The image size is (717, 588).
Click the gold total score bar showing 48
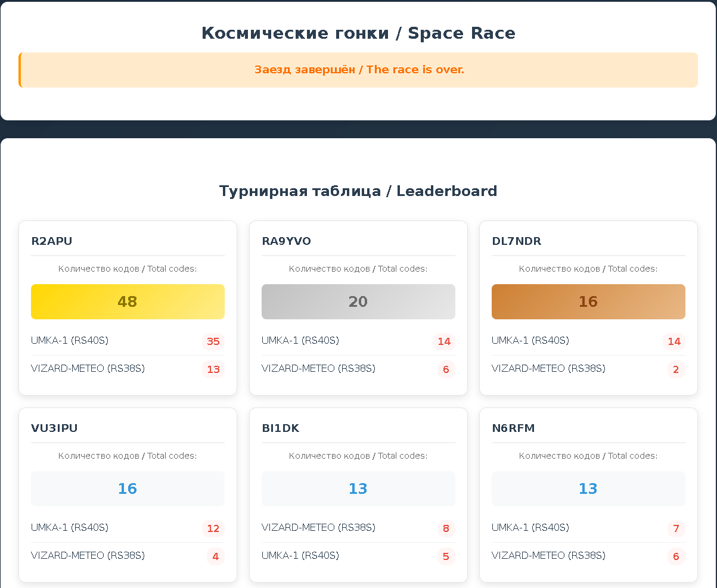128,301
